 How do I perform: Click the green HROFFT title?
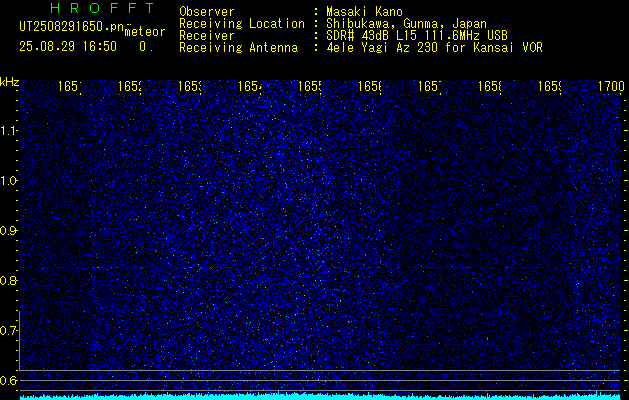pos(102,8)
